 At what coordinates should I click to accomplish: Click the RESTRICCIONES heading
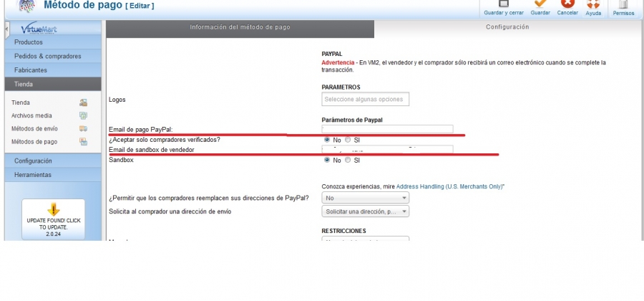coord(343,231)
